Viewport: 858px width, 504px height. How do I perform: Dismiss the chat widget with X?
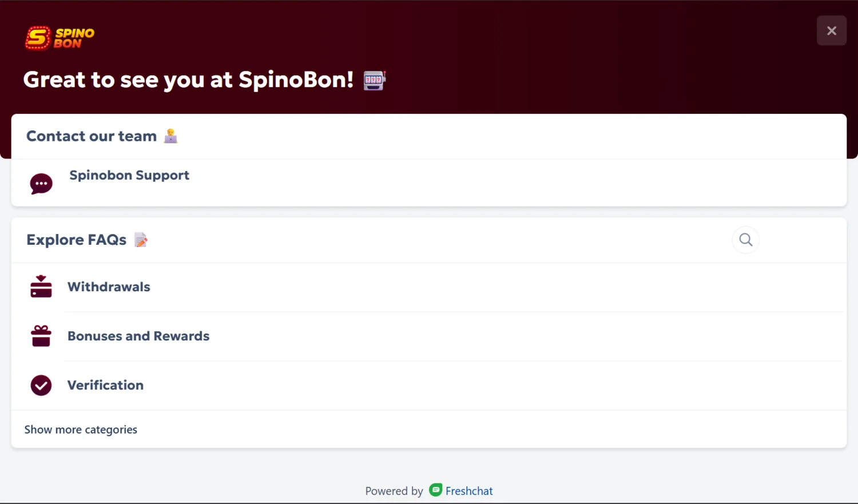(831, 30)
